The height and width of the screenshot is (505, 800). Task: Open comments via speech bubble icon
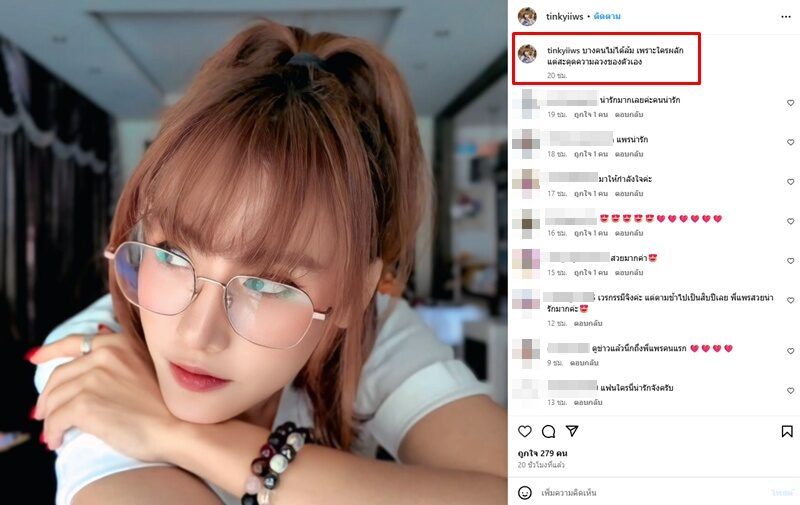(548, 432)
